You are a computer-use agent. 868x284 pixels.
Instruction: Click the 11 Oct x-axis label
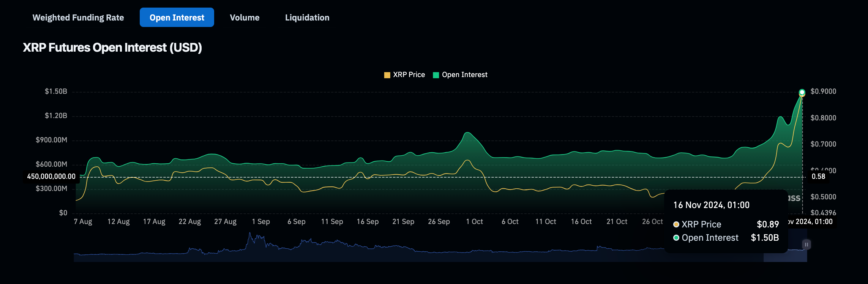[546, 222]
